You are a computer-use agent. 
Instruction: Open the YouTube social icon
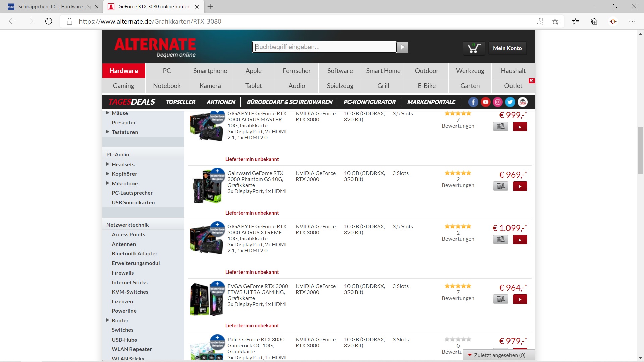pyautogui.click(x=485, y=102)
